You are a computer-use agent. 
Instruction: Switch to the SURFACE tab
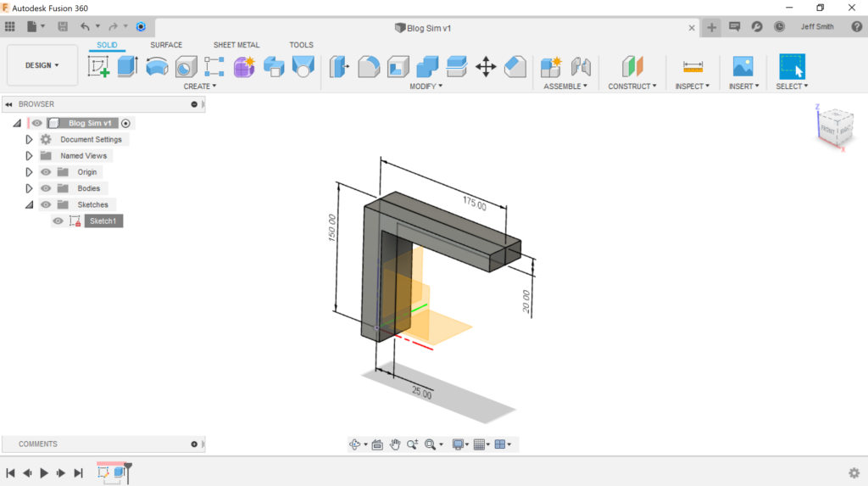pos(166,45)
